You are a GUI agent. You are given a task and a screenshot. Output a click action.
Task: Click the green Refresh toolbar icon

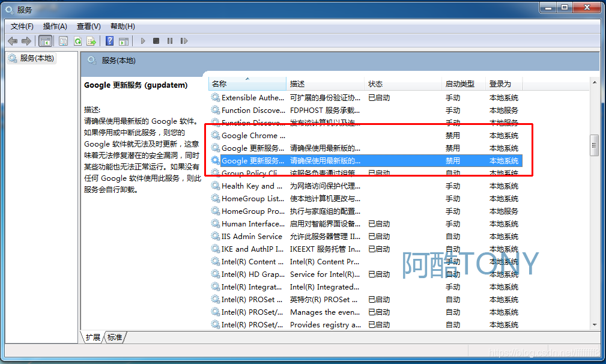(77, 41)
